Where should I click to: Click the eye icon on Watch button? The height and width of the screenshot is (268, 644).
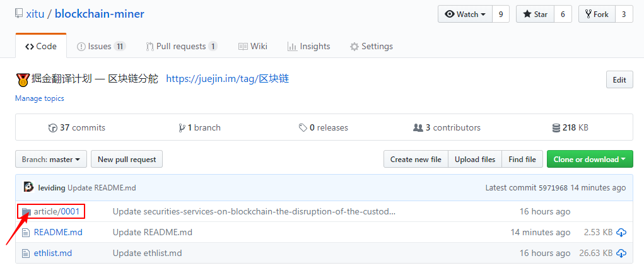tap(450, 15)
